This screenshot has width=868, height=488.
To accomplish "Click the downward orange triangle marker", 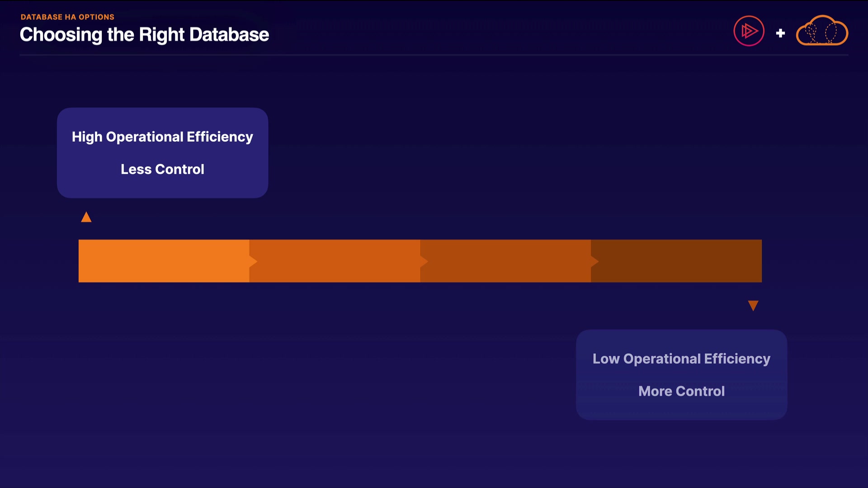I will pos(753,306).
